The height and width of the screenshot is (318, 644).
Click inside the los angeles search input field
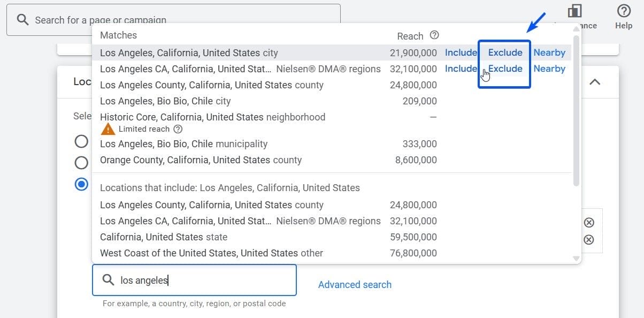click(x=194, y=279)
